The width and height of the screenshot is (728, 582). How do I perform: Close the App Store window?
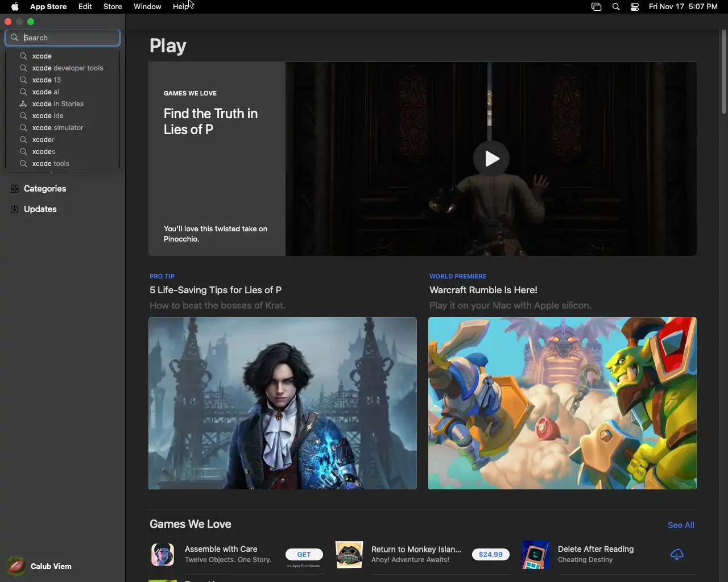point(8,22)
